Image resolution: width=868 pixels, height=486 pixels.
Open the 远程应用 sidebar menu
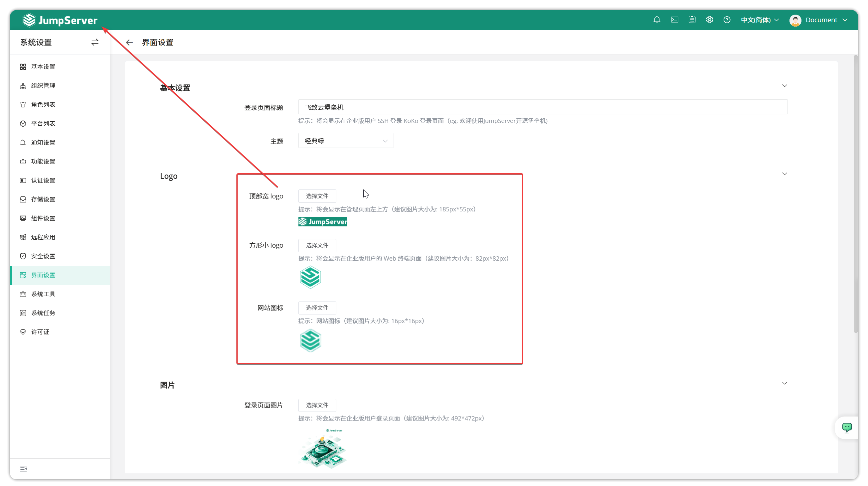60,237
